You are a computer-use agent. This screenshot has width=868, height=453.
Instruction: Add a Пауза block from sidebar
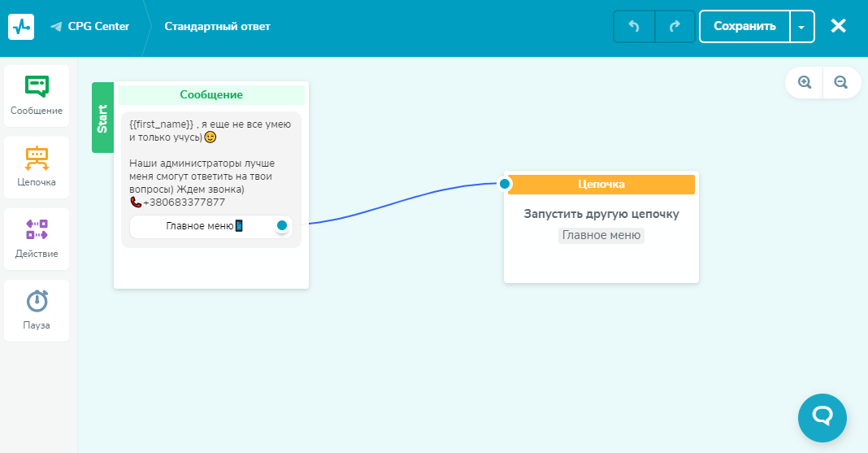pos(37,310)
